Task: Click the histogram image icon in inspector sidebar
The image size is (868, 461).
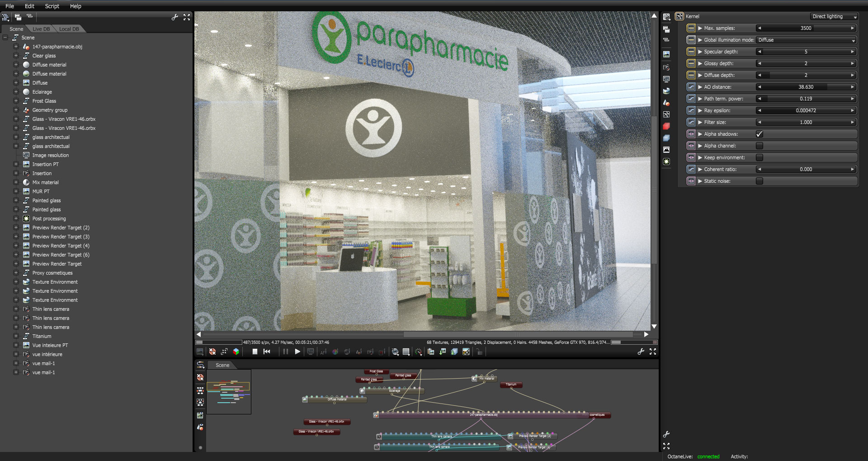Action: point(666,150)
